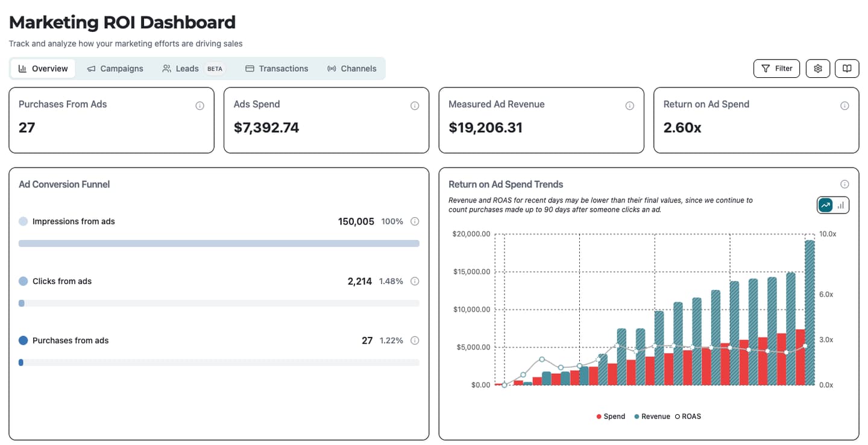Click the 150,005 impressions count
The height and width of the screenshot is (445, 868).
(356, 221)
